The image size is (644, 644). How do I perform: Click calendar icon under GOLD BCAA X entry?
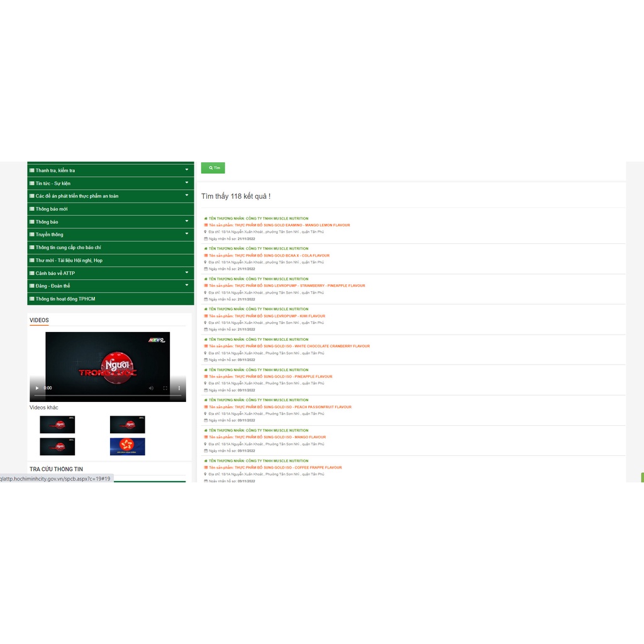point(206,269)
